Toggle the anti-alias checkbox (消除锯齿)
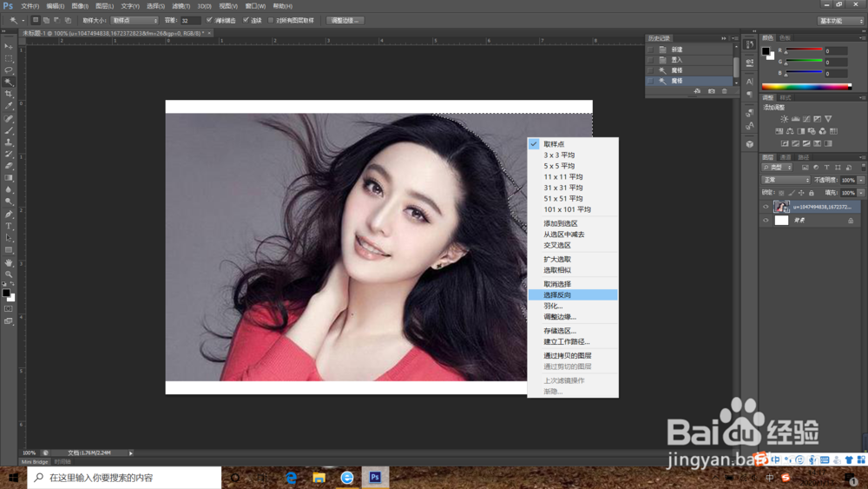Image resolution: width=868 pixels, height=489 pixels. pos(209,20)
